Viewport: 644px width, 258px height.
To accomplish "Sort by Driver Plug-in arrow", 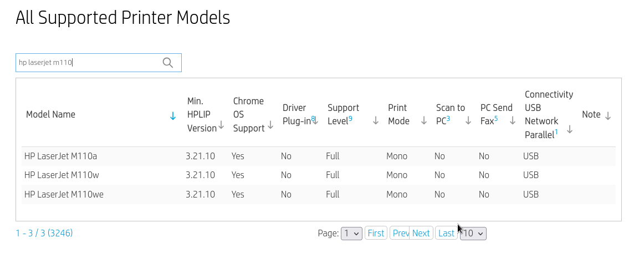I will [315, 120].
